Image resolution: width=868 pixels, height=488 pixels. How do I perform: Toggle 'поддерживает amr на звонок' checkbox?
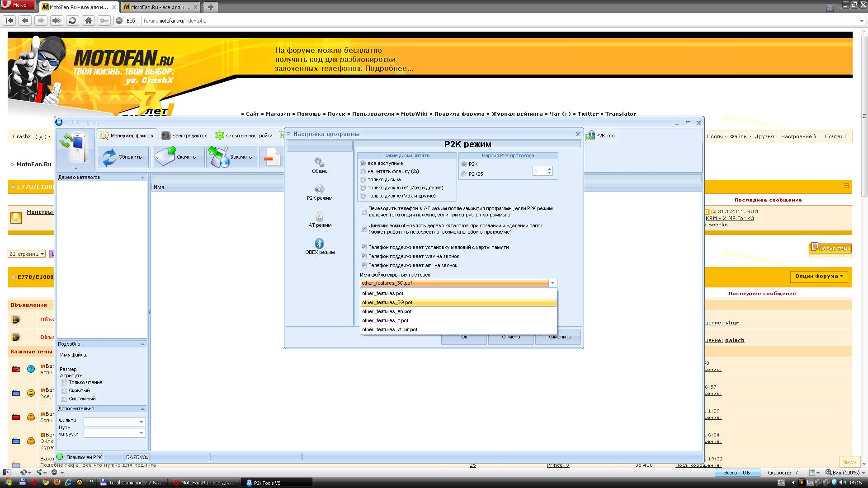tap(364, 265)
